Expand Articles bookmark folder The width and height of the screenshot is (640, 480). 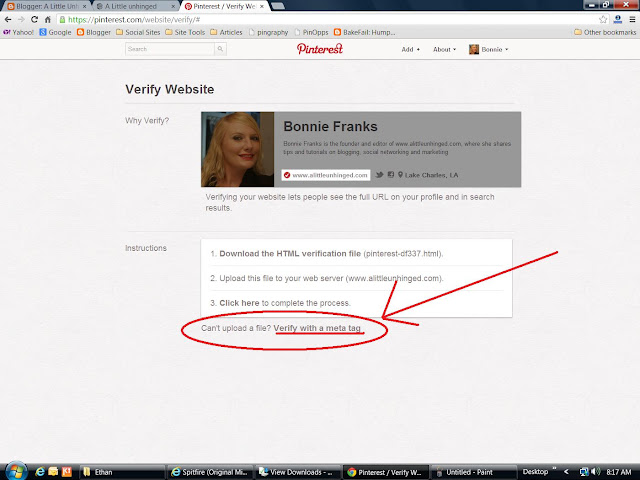tap(226, 32)
